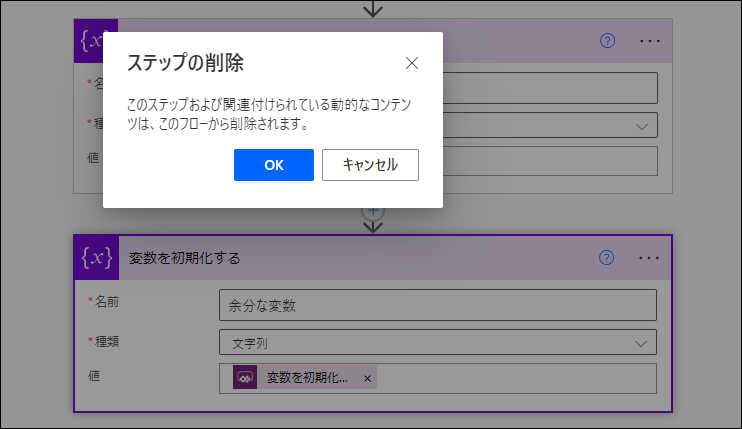Viewport: 742px width, 429px height.
Task: Remove the 変数を初期化... token from value field
Action: [x=367, y=378]
